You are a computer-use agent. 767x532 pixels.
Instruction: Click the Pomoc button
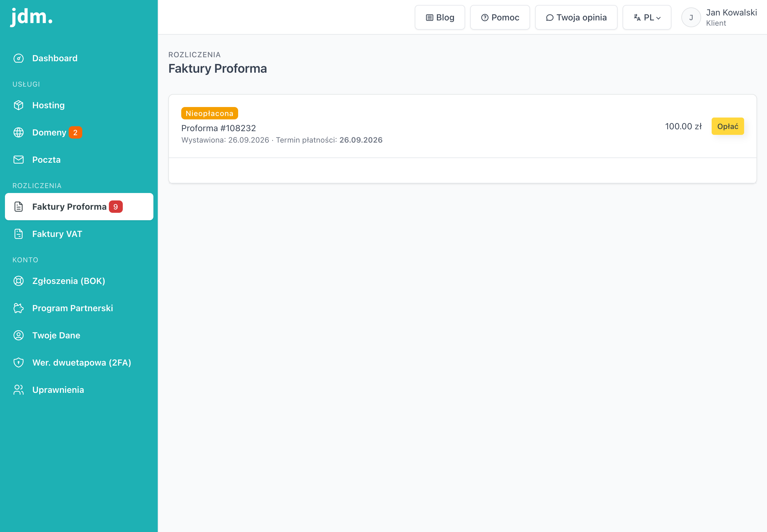click(500, 17)
